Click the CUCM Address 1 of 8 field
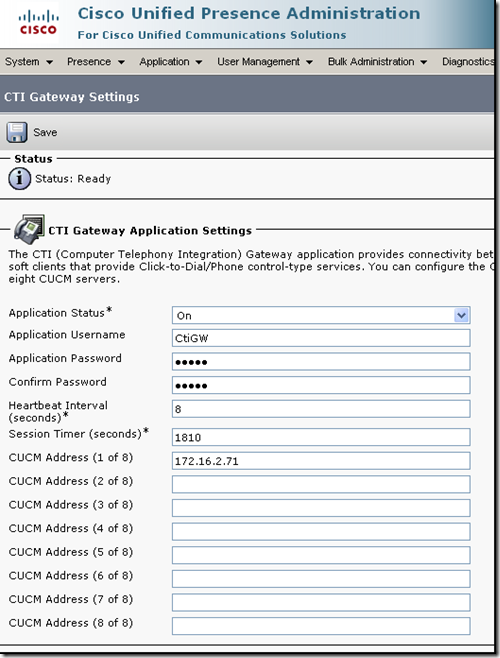The image size is (500, 658). [x=321, y=461]
